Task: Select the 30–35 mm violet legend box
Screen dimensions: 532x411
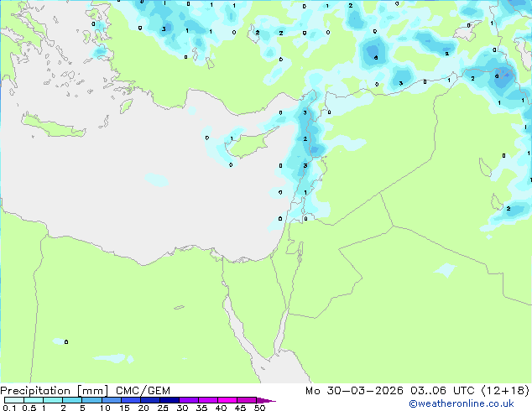Action: tap(188, 400)
